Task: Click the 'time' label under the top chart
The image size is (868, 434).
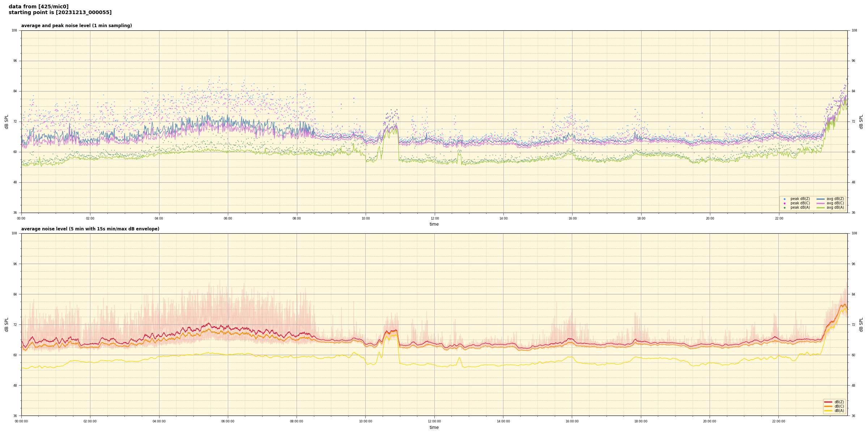Action: coord(434,224)
